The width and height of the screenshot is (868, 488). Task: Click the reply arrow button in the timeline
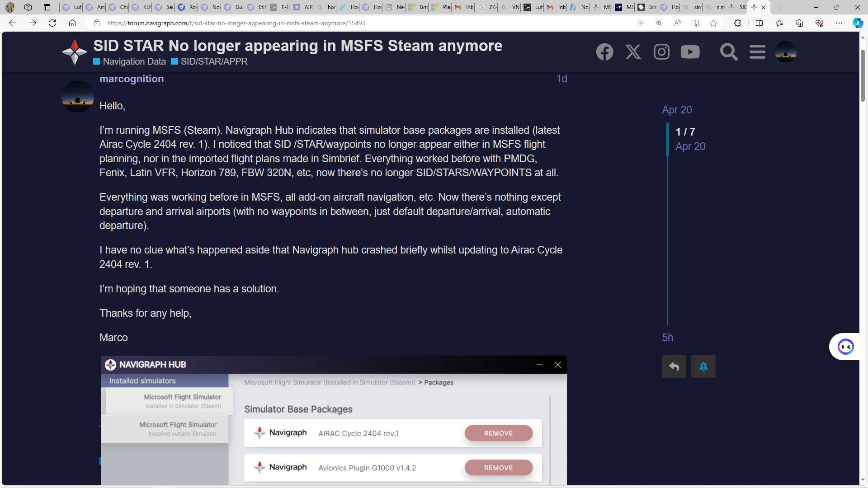(x=674, y=366)
